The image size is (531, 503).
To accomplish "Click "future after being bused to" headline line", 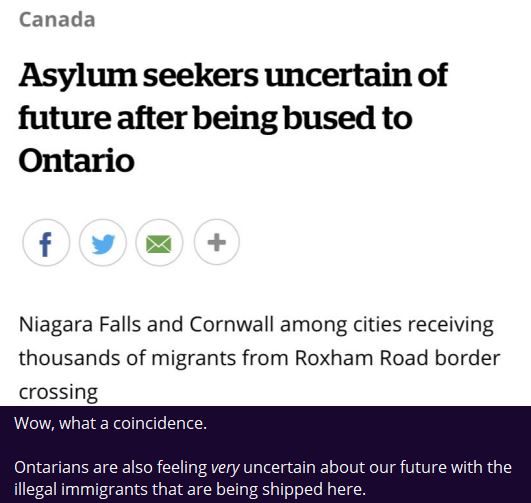I will (x=215, y=119).
